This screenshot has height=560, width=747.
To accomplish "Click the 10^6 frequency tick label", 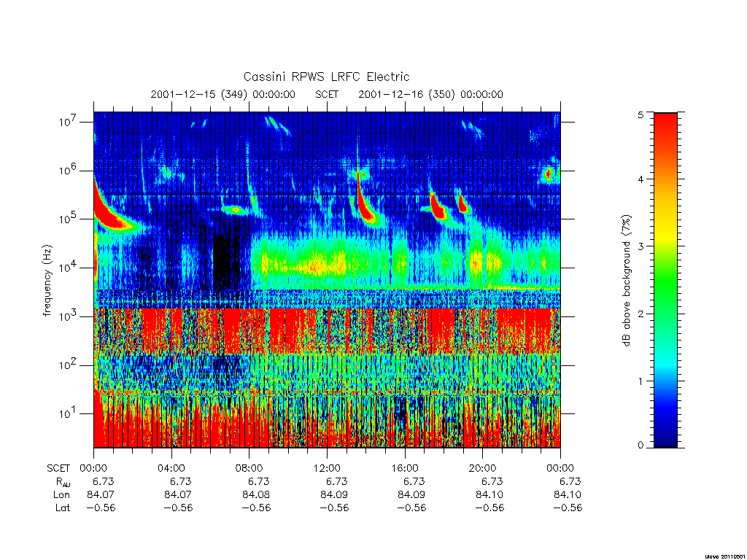I will point(69,170).
